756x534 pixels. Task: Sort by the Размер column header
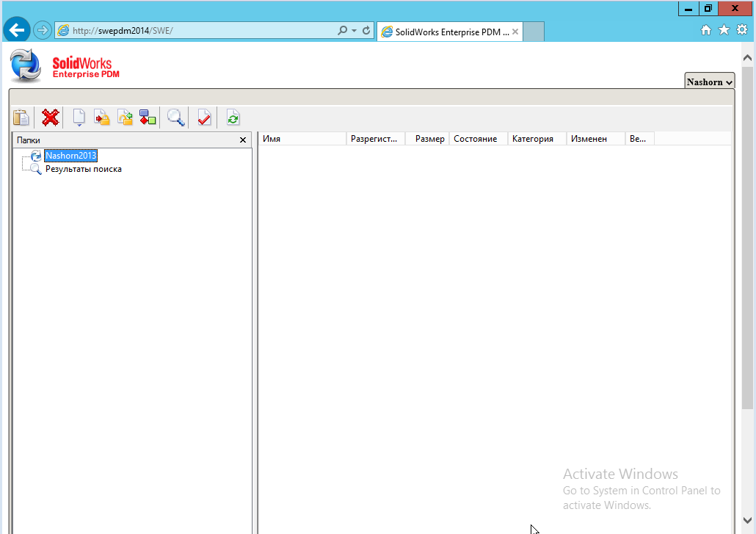(x=427, y=139)
